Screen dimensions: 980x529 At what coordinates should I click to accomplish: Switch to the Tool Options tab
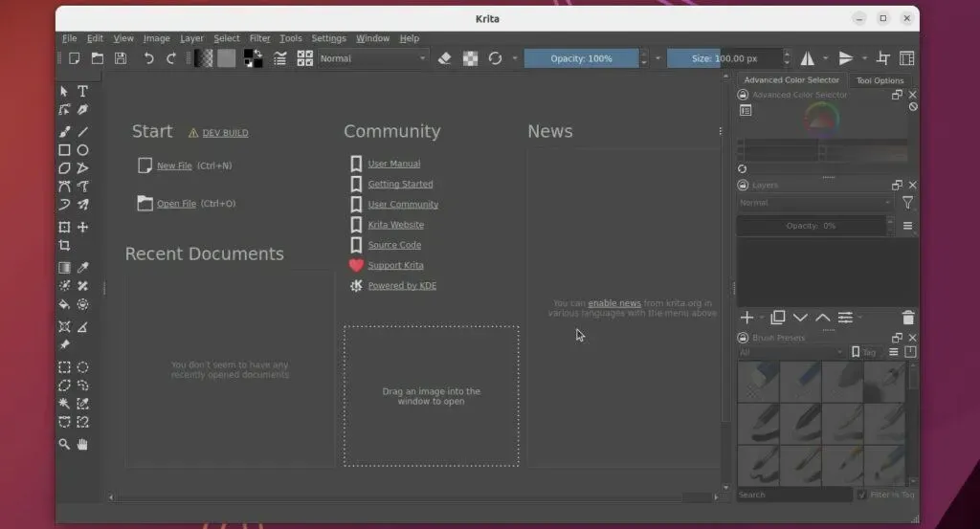coord(880,80)
